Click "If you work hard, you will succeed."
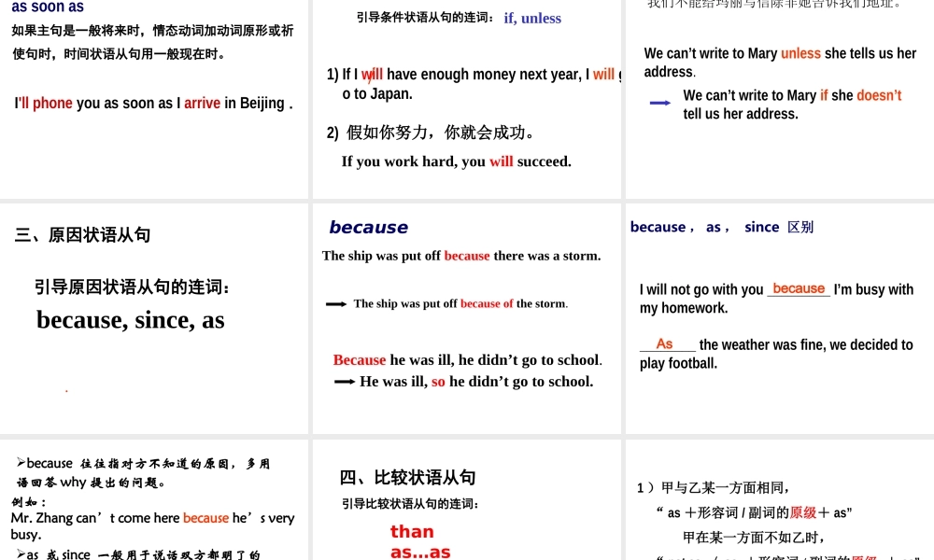This screenshot has height=560, width=934. tap(457, 161)
